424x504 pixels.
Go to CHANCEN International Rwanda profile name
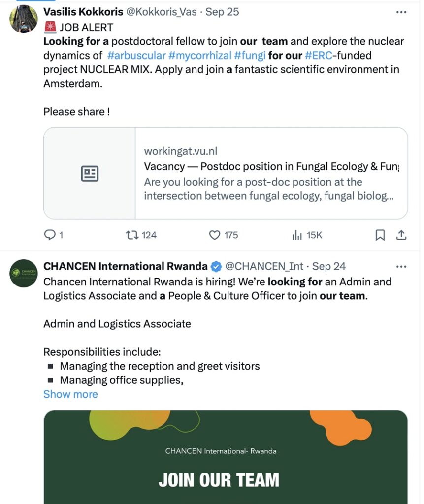click(126, 267)
